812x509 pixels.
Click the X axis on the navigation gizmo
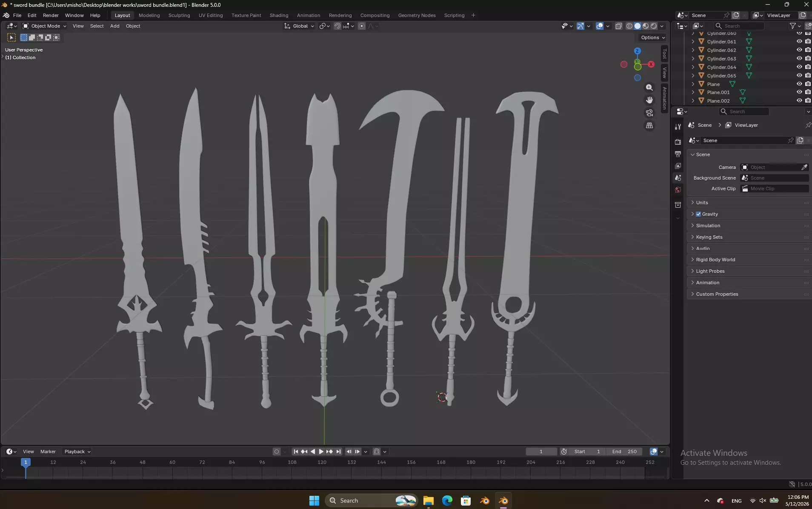pos(651,64)
